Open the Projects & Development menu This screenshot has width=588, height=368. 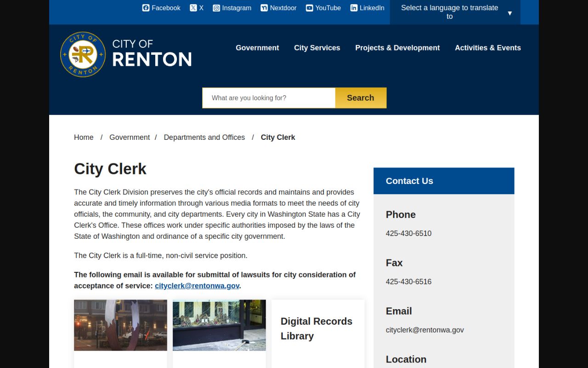coord(397,48)
